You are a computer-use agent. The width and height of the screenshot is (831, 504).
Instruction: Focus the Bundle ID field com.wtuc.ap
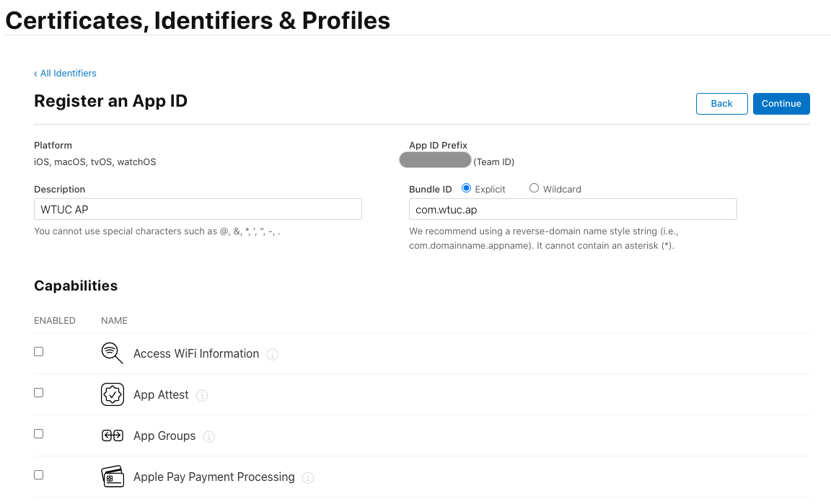click(x=573, y=209)
